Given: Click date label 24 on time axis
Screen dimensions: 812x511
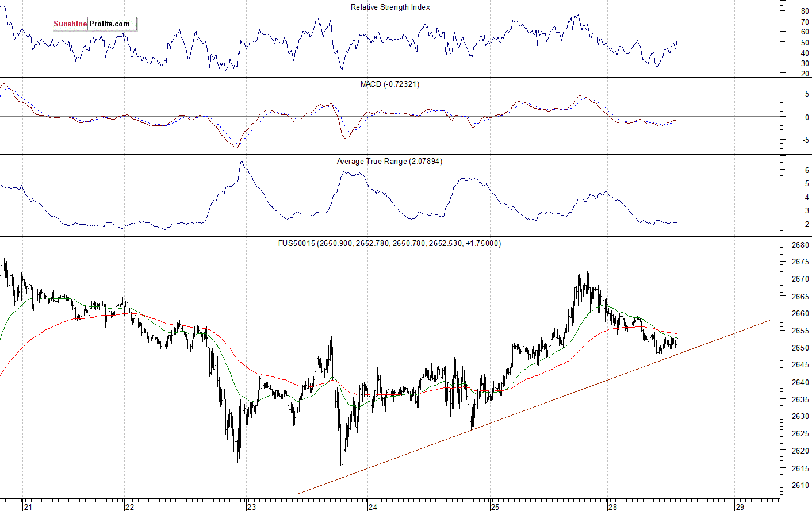Looking at the screenshot, I should pyautogui.click(x=373, y=507).
